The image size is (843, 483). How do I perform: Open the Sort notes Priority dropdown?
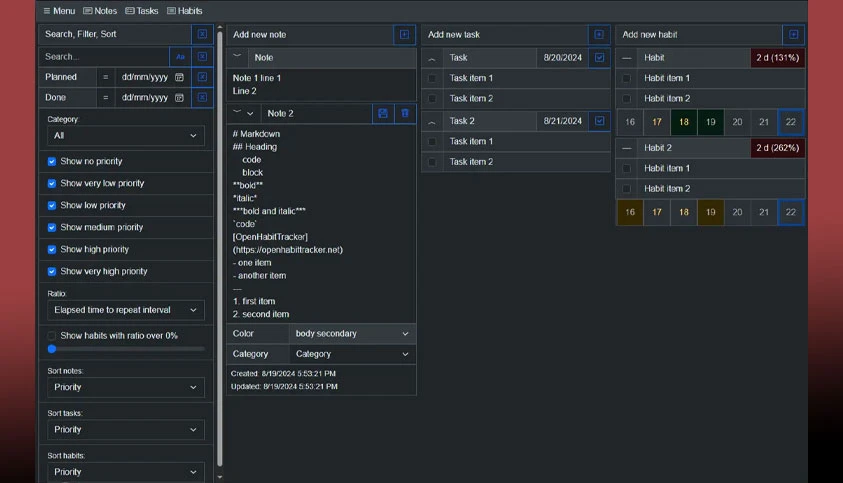pyautogui.click(x=126, y=387)
